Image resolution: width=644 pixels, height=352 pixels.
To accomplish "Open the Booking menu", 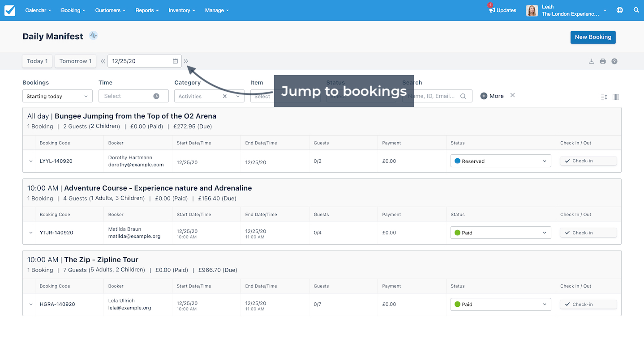I will (x=73, y=10).
